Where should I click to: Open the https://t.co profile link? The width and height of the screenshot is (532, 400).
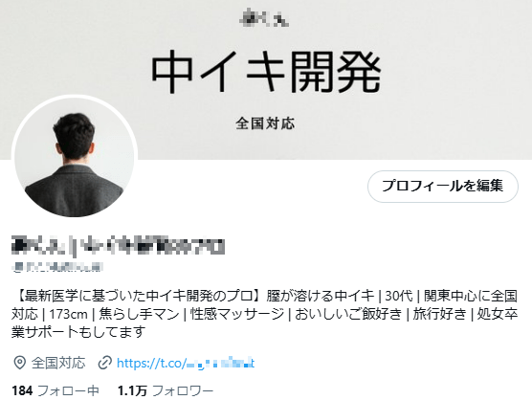click(186, 363)
